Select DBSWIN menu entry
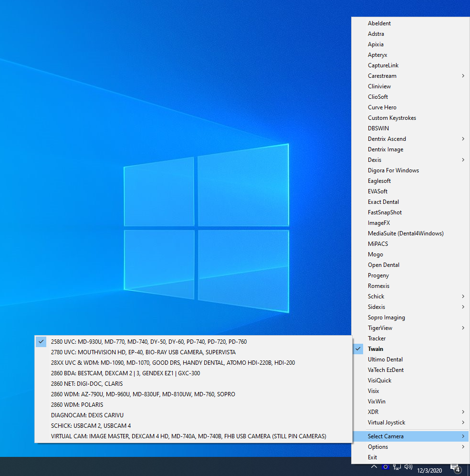The height and width of the screenshot is (476, 470). [410, 128]
